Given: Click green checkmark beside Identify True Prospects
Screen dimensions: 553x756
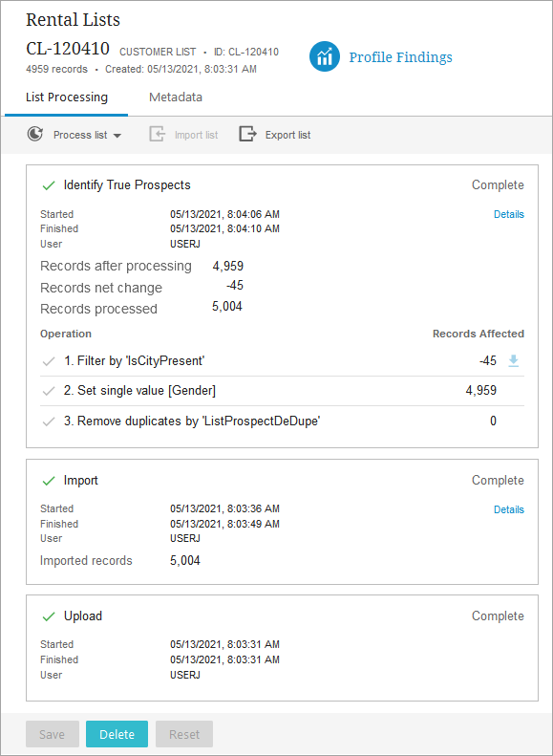Looking at the screenshot, I should pyautogui.click(x=48, y=185).
